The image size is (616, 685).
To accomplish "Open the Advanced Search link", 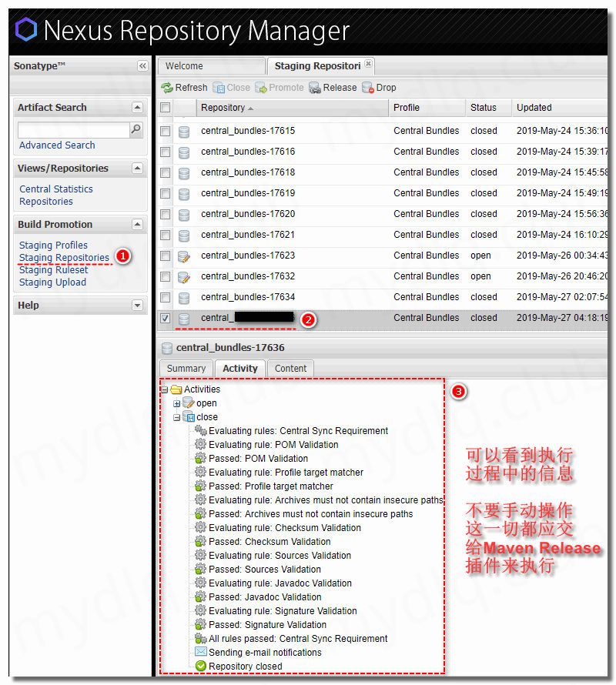I will 57,145.
